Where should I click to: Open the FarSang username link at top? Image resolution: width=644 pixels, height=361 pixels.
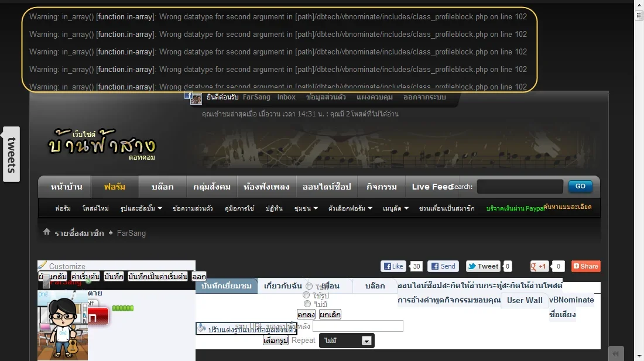256,97
